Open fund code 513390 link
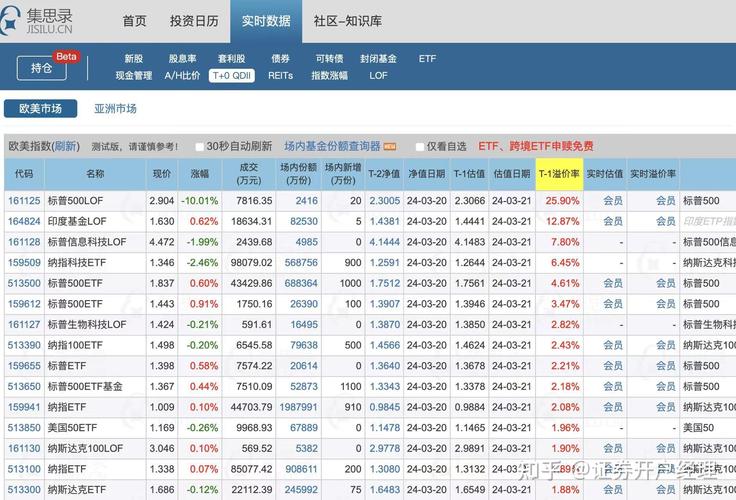 24,345
